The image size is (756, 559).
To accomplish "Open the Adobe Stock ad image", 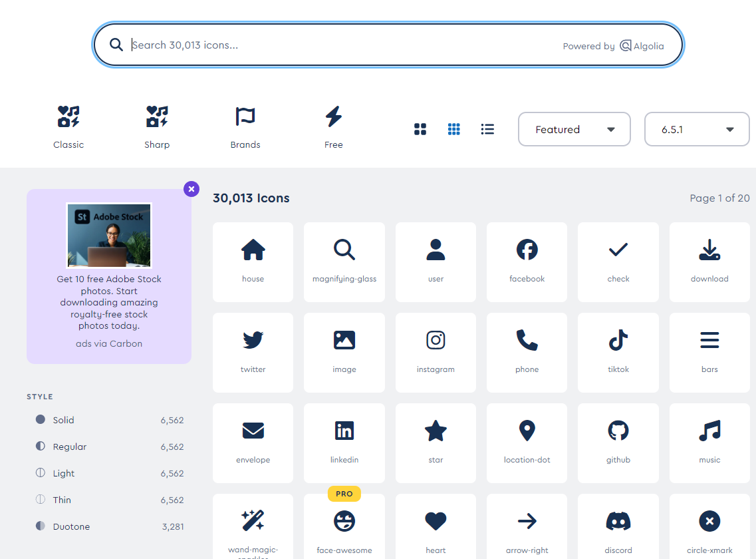I will click(x=109, y=236).
